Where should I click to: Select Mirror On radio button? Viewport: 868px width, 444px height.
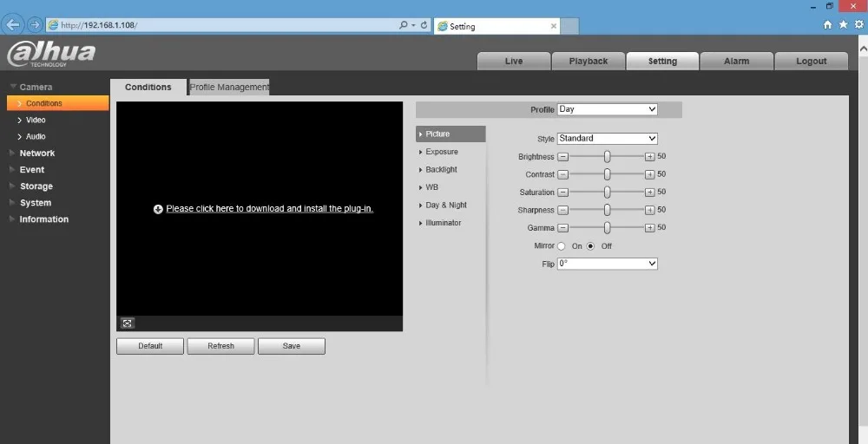pos(562,246)
